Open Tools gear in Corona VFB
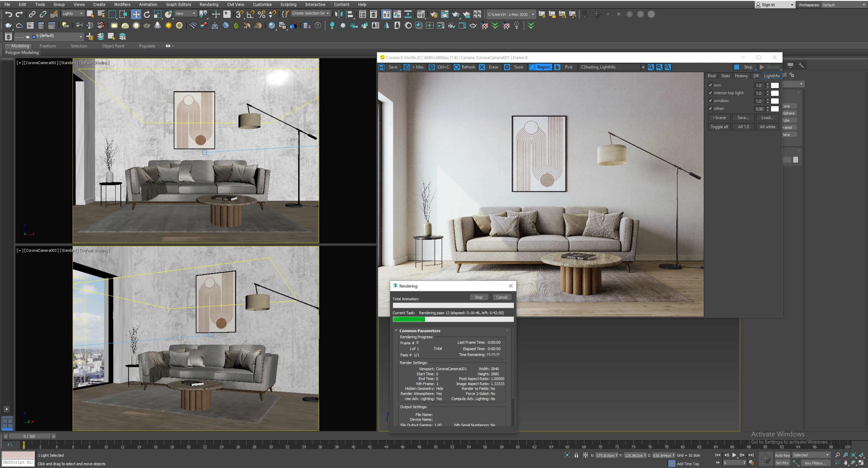Screen dimensions: 868x468 point(507,67)
